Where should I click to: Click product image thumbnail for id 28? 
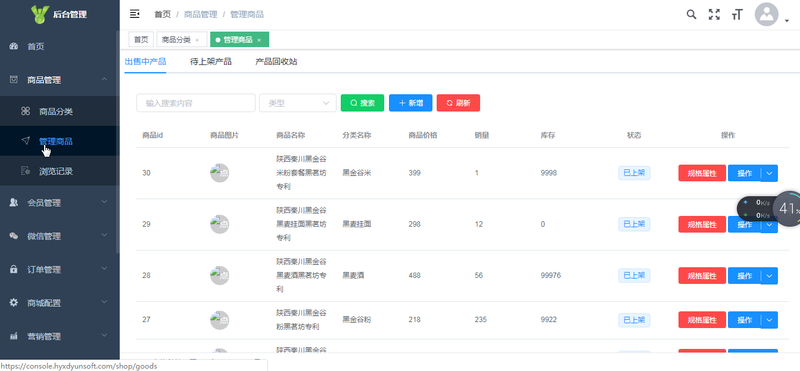[x=219, y=275]
